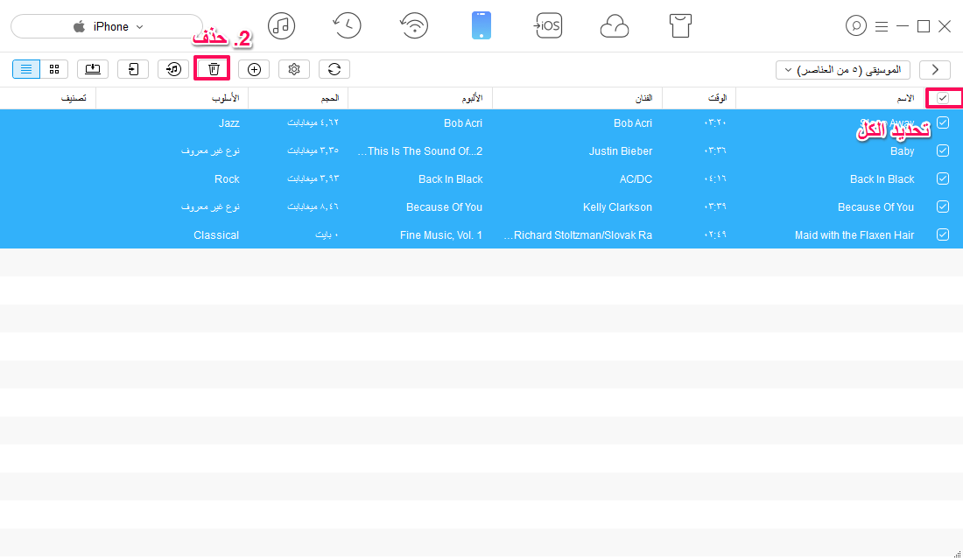Image resolution: width=963 pixels, height=560 pixels.
Task: Select the AC/DC artist cell
Action: click(636, 179)
